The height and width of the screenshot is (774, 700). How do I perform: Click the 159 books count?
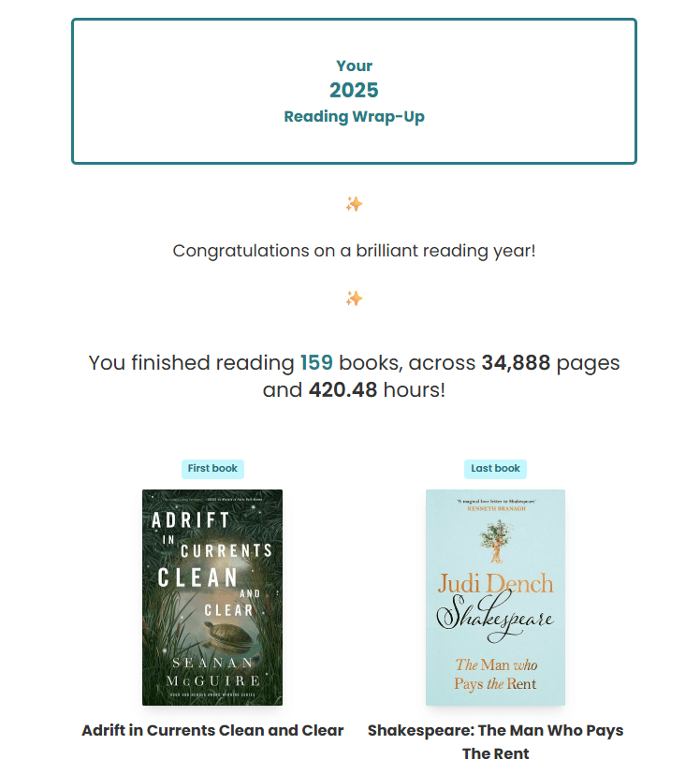pos(316,363)
